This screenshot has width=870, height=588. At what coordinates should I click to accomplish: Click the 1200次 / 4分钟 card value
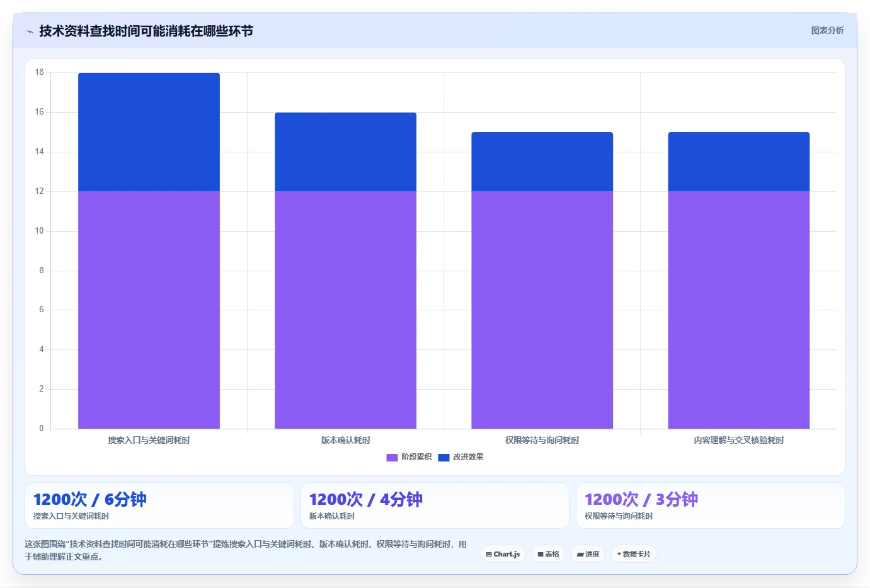pyautogui.click(x=365, y=499)
